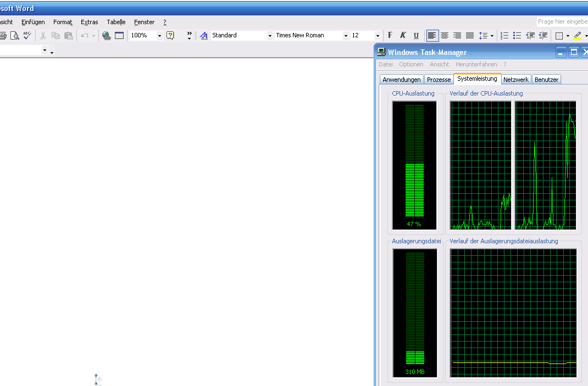Open the Times New Roman font dropdown arrow
Viewport: 588px width, 386px height.
tap(346, 36)
